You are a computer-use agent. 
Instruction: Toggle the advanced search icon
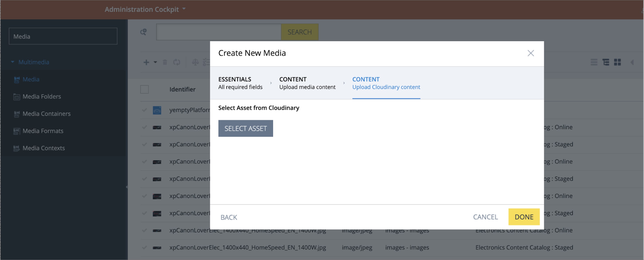(143, 32)
